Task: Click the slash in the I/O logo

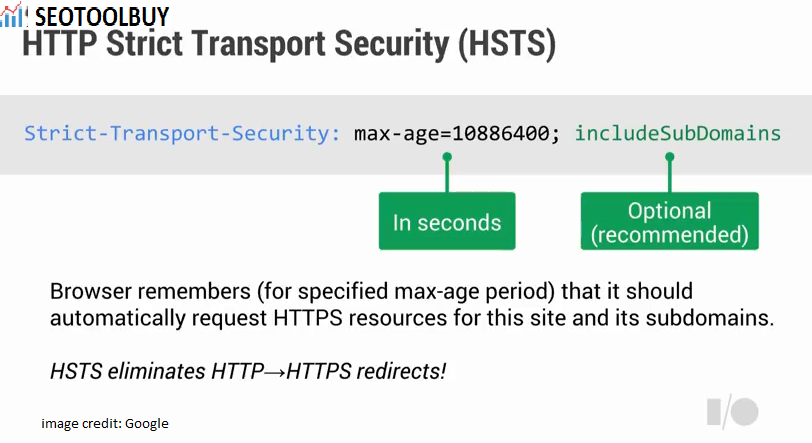Action: click(x=727, y=412)
